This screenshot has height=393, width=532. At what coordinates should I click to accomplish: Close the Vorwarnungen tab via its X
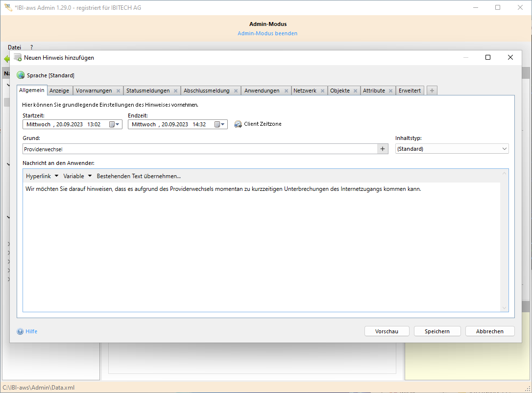click(x=118, y=91)
